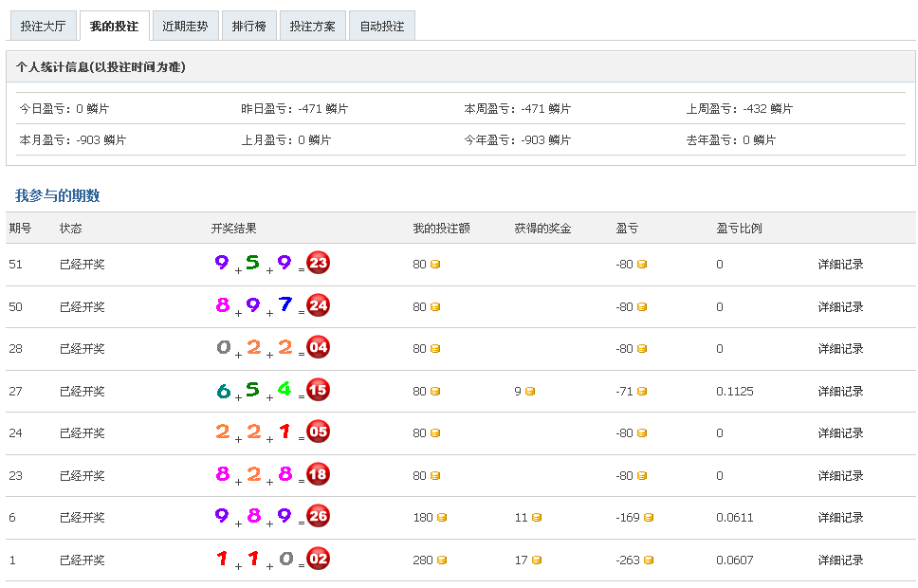Open 详细记录 for period 6
This screenshot has width=918, height=588.
point(840,518)
